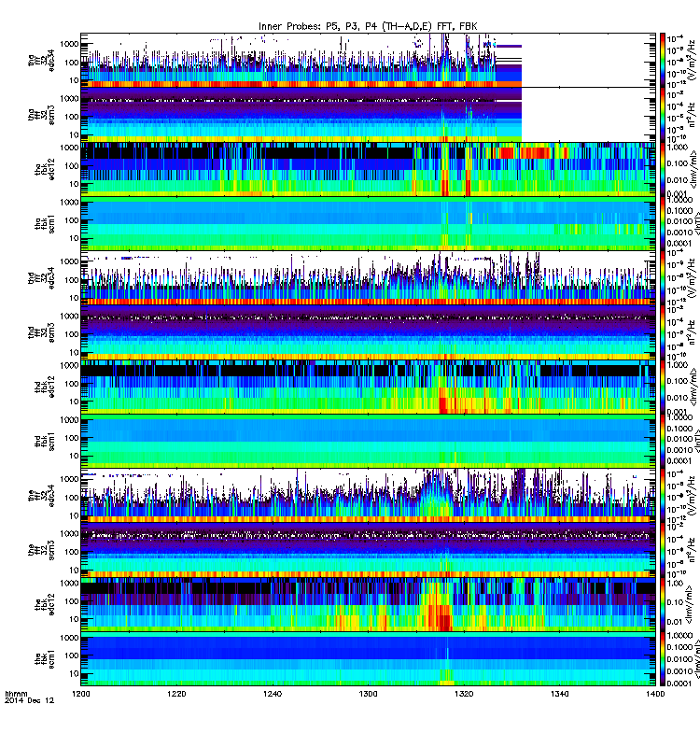Viewport: 700px width, 747px height.
Task: Select the 1220 time tick label
Action: pyautogui.click(x=176, y=694)
